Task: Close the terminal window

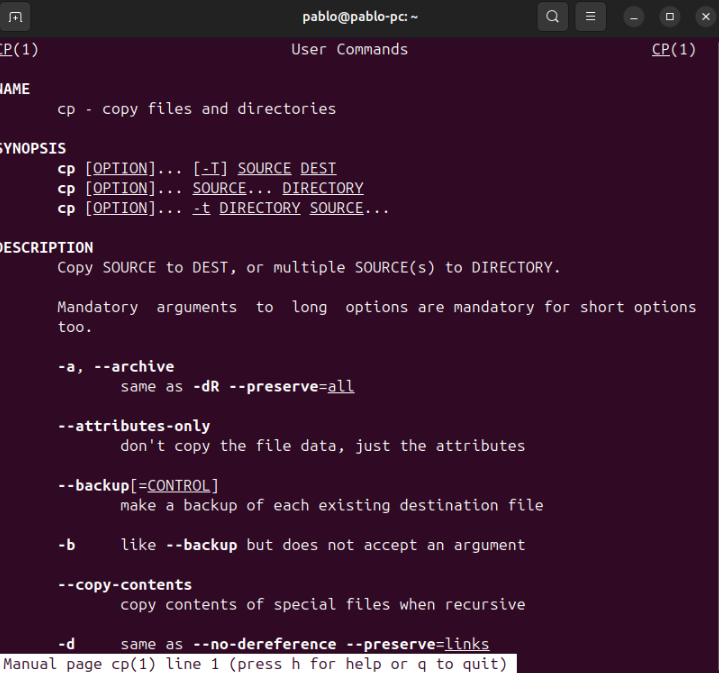Action: [706, 17]
